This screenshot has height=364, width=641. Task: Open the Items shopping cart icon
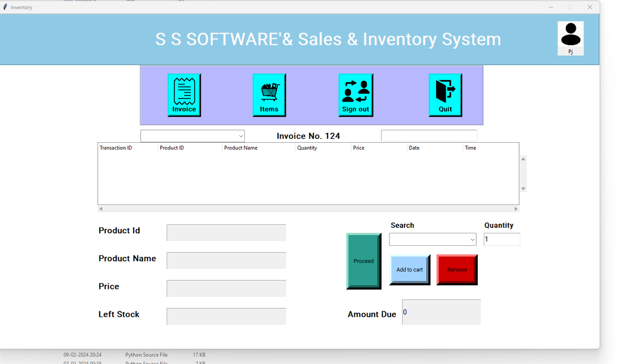[x=269, y=95]
